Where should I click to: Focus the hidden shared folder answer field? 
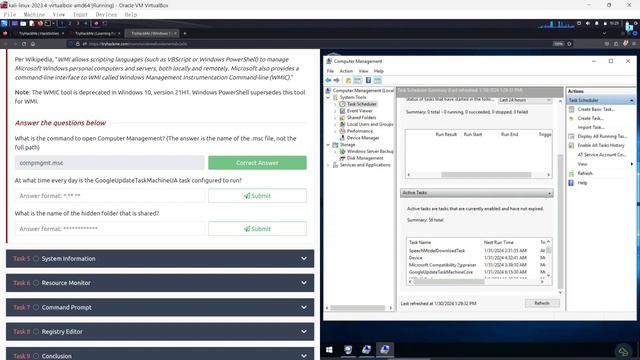pyautogui.click(x=109, y=229)
